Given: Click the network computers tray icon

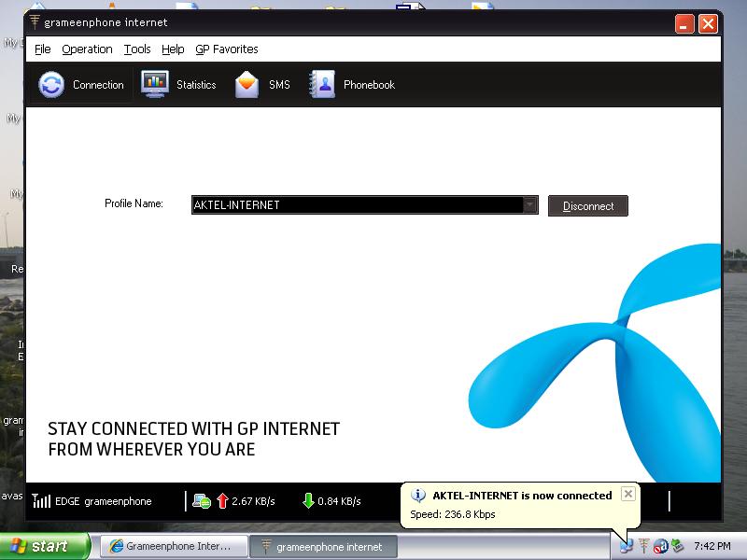Looking at the screenshot, I should tap(626, 546).
